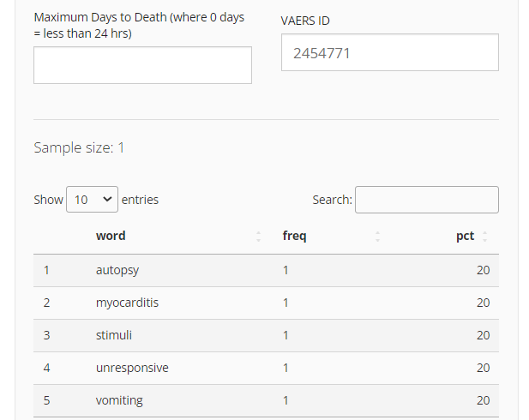
Task: Click the Sample size text
Action: tap(79, 147)
